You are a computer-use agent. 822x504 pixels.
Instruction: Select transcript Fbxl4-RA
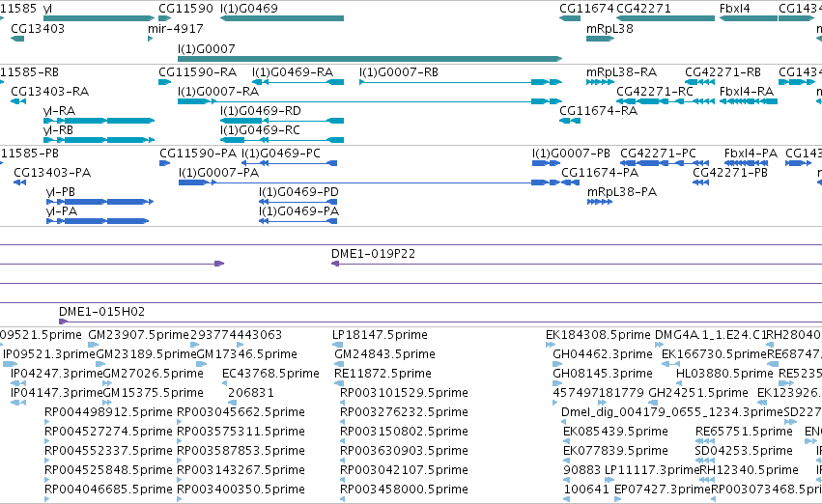coord(747,92)
